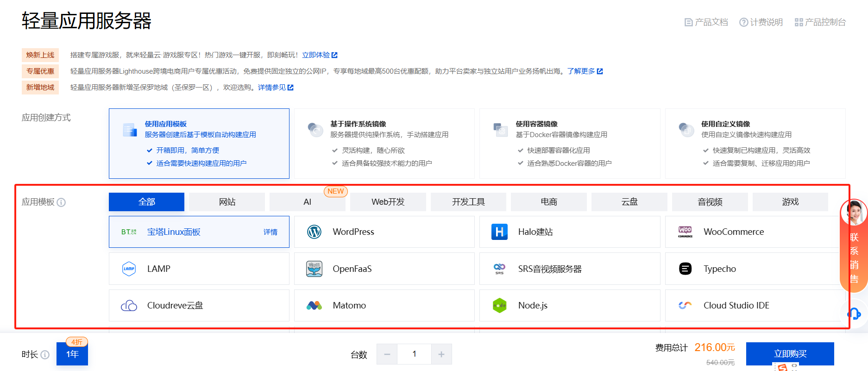868x371 pixels.
Task: Click the 联系销售 floating button
Action: [x=854, y=245]
